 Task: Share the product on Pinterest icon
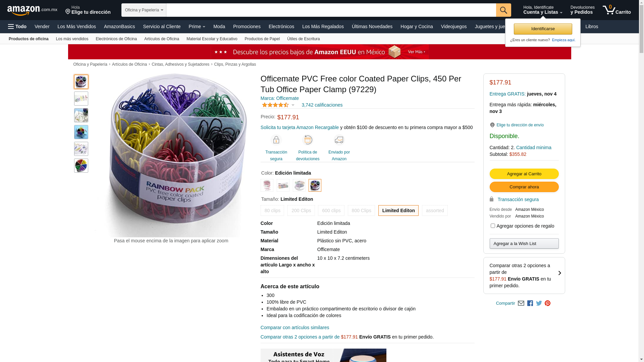547,303
